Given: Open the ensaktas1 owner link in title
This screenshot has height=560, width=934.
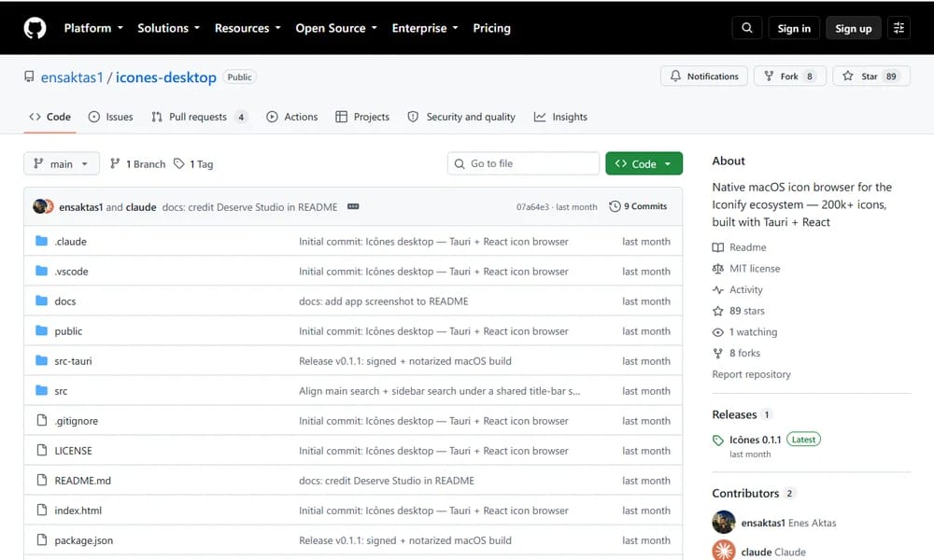Looking at the screenshot, I should (72, 77).
